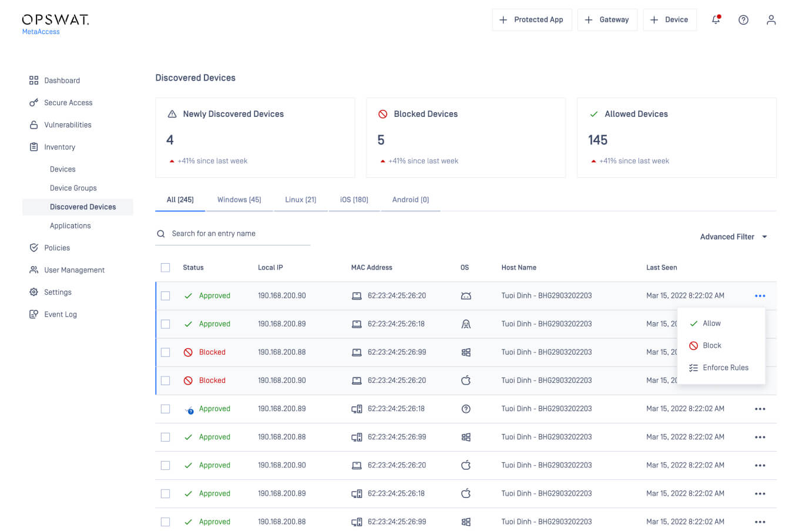Expand the Inventory section in sidebar

pyautogui.click(x=59, y=147)
